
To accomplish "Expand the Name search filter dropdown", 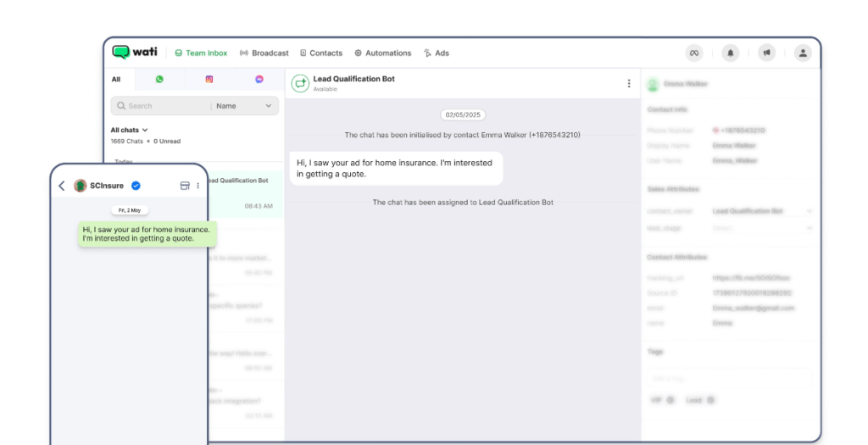I will 245,106.
